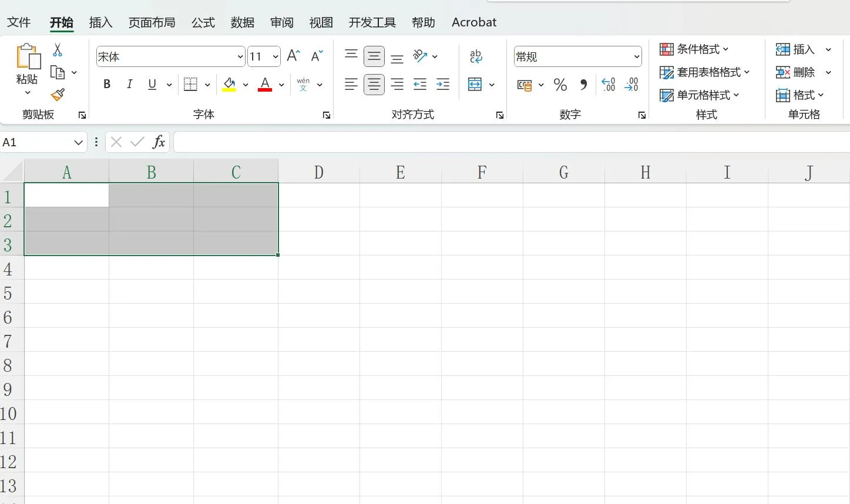The height and width of the screenshot is (504, 850).
Task: Open the 公式 ribbon tab
Action: (203, 22)
